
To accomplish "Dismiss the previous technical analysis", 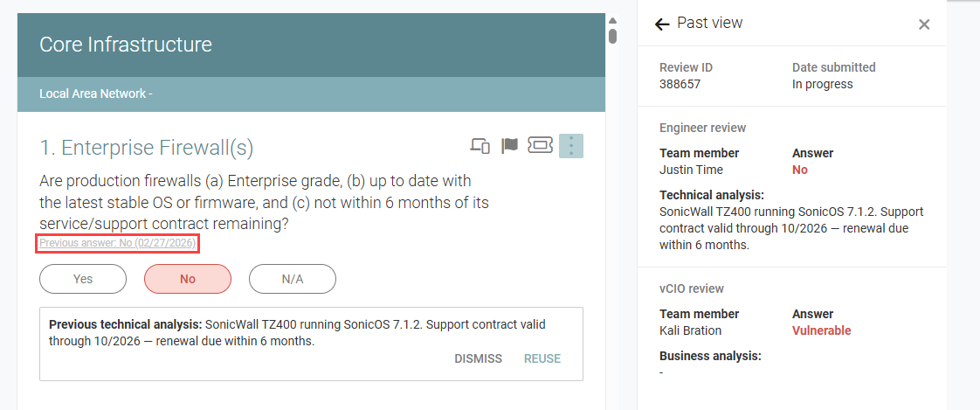I will click(x=478, y=358).
